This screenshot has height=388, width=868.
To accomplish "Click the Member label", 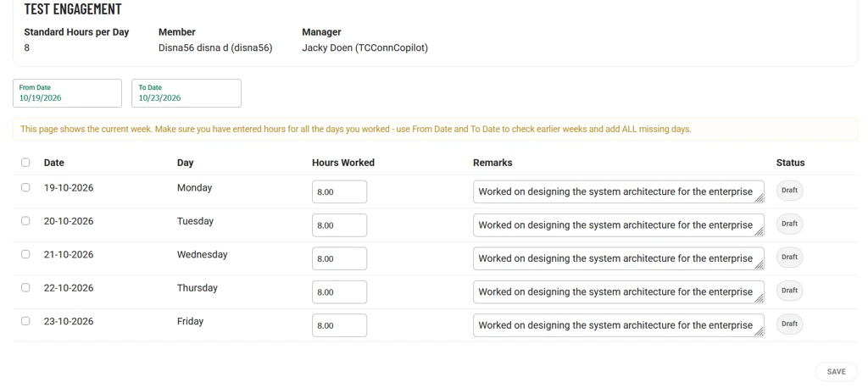I will 176,32.
